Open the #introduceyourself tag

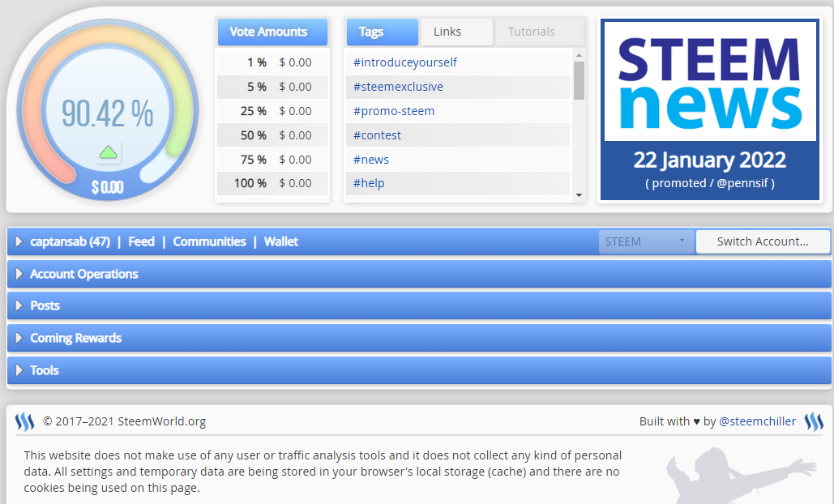click(x=404, y=62)
